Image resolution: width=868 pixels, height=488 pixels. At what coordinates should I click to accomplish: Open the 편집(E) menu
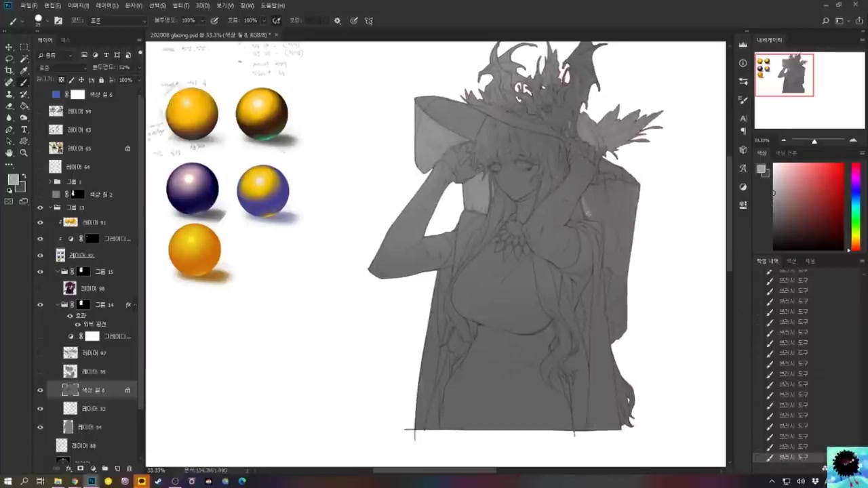[52, 5]
